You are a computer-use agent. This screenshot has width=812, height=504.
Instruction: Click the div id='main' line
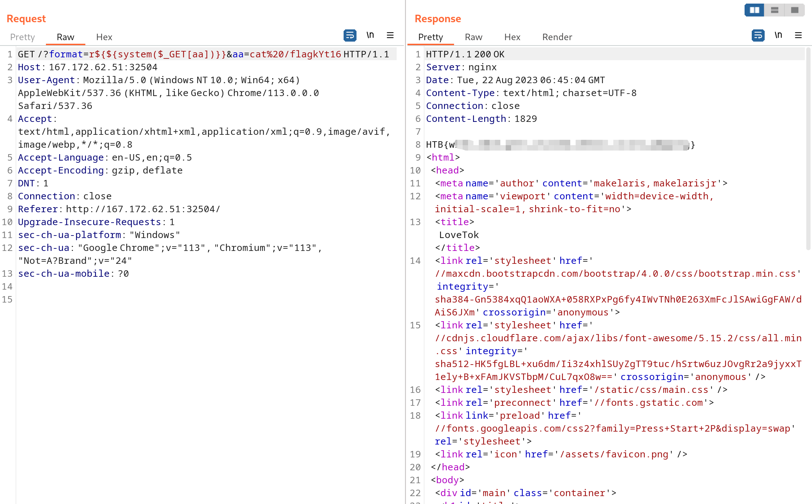pyautogui.click(x=525, y=493)
